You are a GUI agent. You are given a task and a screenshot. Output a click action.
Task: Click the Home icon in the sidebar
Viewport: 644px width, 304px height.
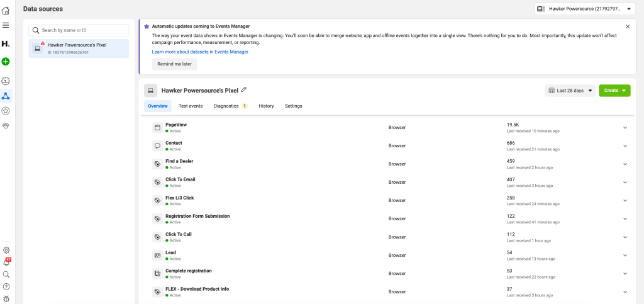6,11
